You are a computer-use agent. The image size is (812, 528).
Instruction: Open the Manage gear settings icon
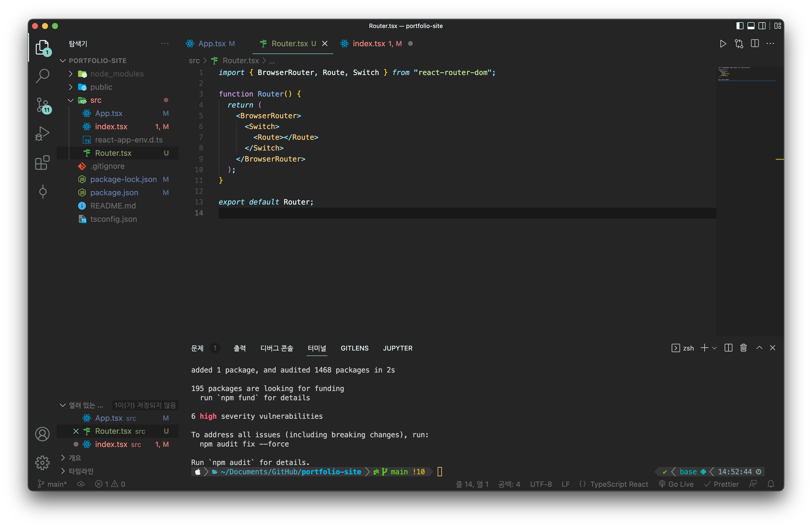coord(42,462)
